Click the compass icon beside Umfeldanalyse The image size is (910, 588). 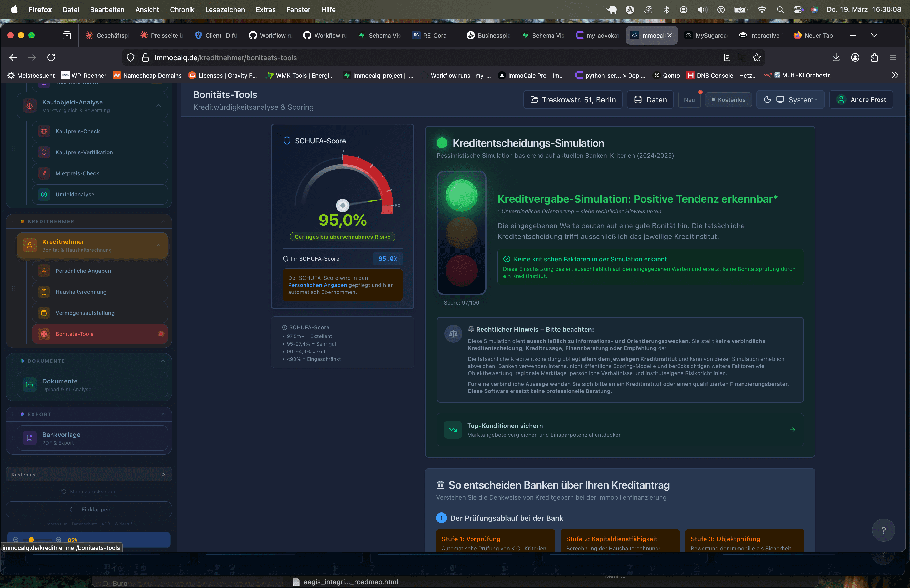point(44,194)
